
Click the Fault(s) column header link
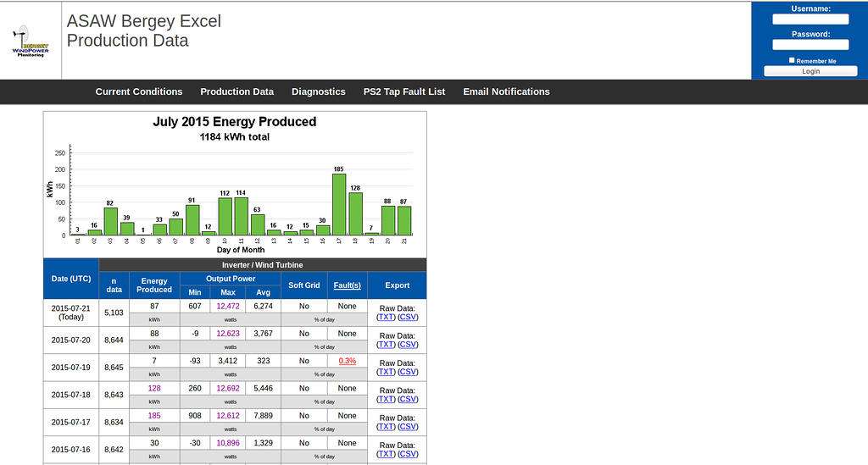tap(347, 285)
